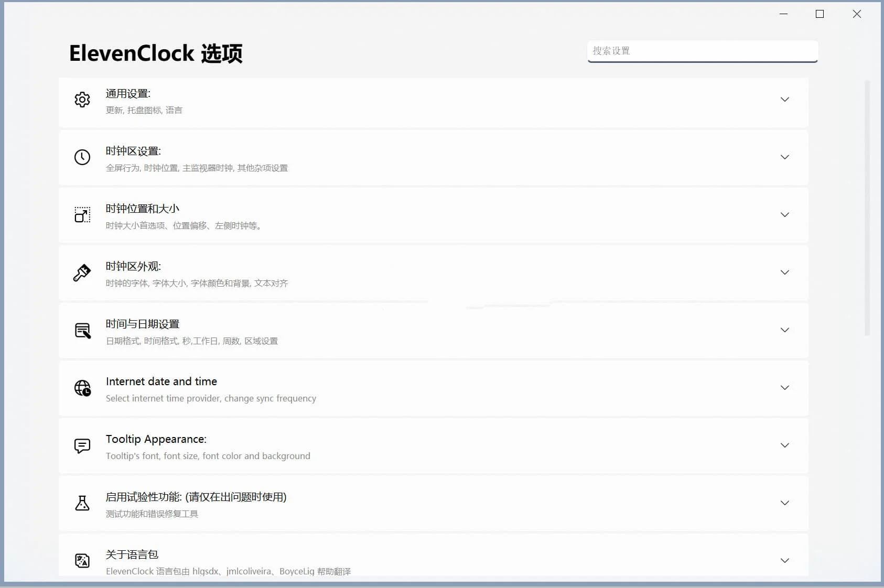Expand the 时钟区外观 section
Image resolution: width=884 pixels, height=588 pixels.
point(785,272)
